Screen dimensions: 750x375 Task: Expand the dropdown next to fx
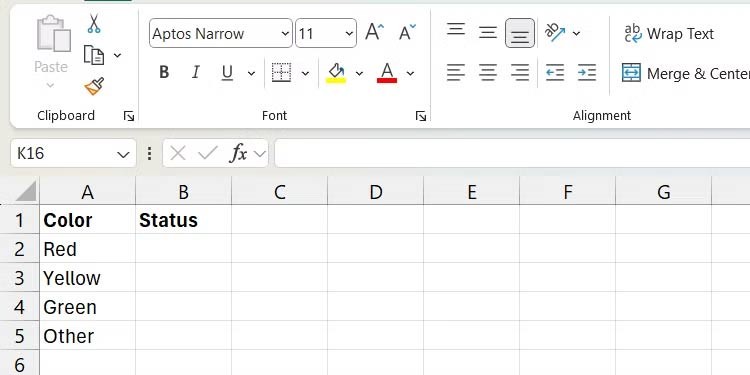click(x=260, y=154)
